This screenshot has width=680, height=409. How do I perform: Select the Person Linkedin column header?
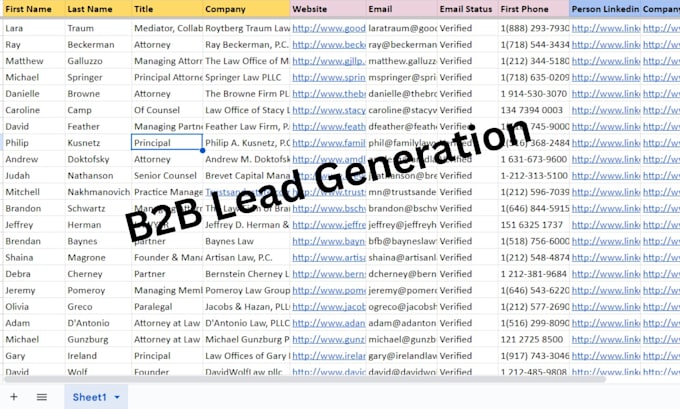point(605,9)
